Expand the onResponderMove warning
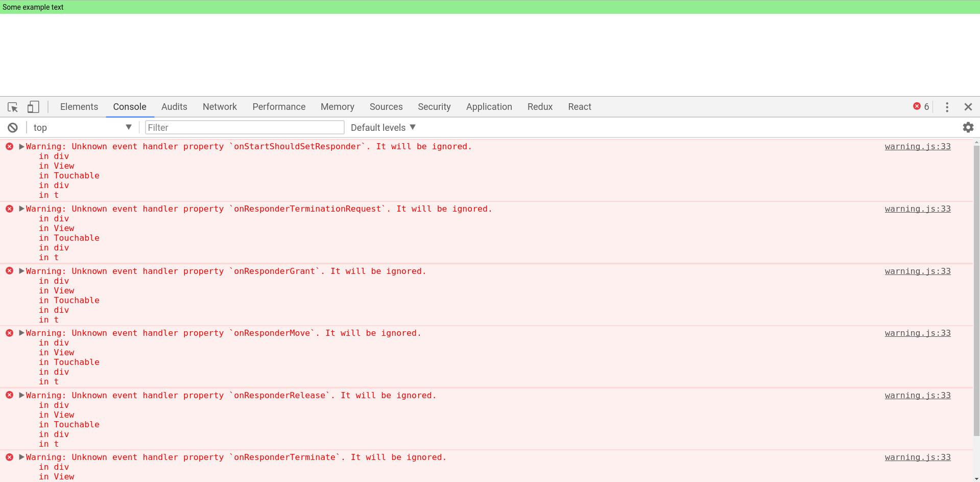This screenshot has width=980, height=482. [x=21, y=333]
